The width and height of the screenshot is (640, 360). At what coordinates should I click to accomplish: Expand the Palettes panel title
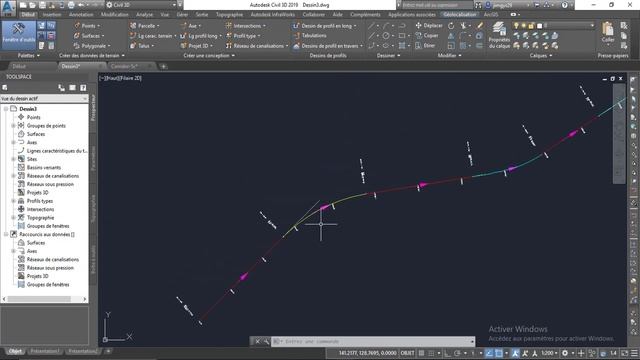29,56
